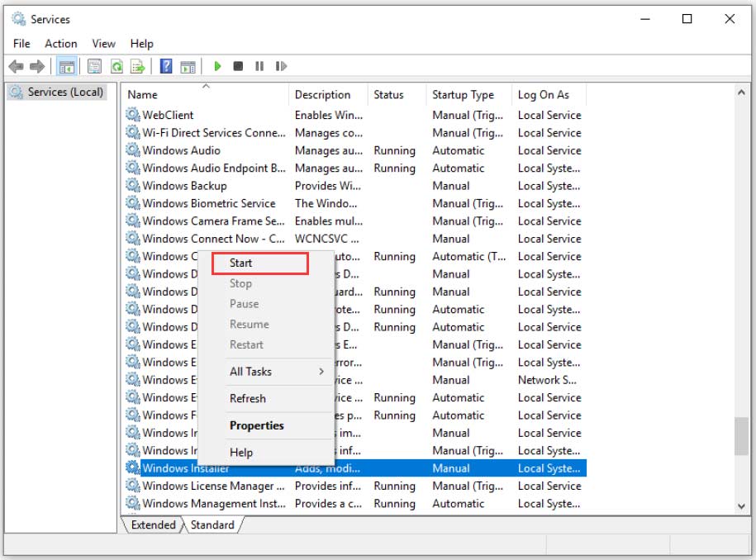The image size is (756, 560).
Task: Click gear icon beside Windows Biometric Service
Action: pyautogui.click(x=132, y=203)
